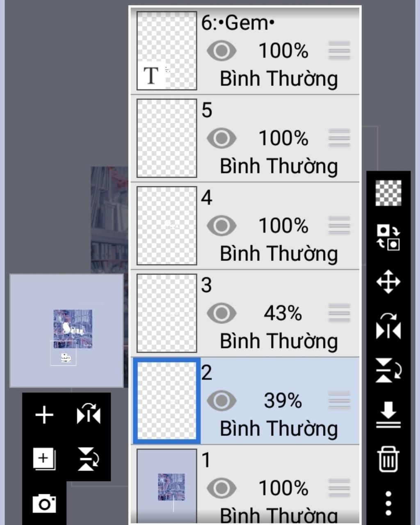Flip layer horizontally in right toolbar

388,327
